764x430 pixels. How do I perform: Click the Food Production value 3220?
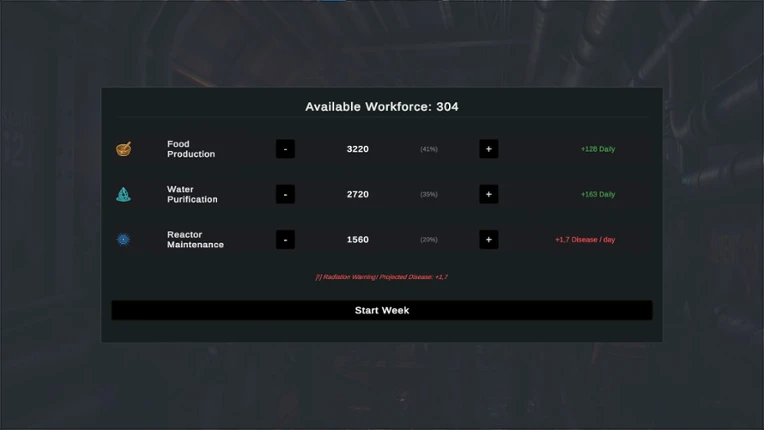[x=357, y=149]
